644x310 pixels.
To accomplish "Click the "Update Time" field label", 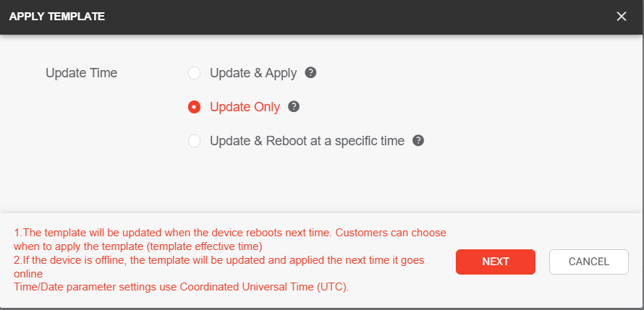I will (x=81, y=73).
